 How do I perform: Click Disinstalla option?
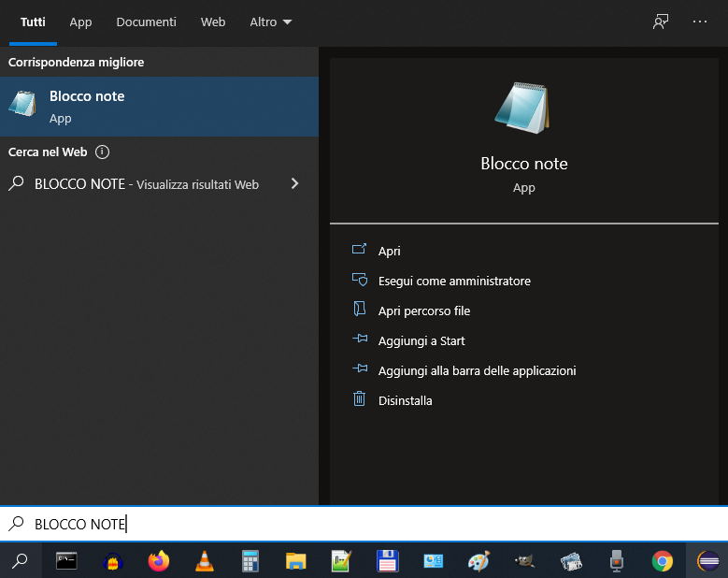click(x=405, y=400)
